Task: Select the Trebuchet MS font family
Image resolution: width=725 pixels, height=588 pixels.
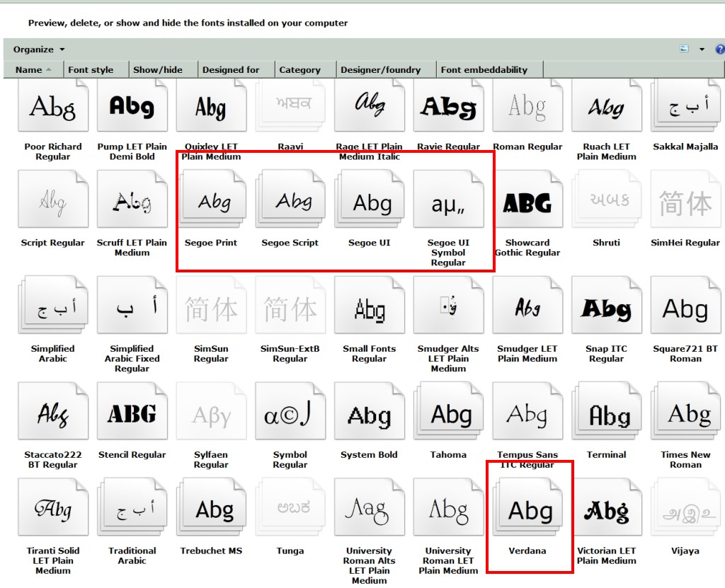Action: [211, 507]
